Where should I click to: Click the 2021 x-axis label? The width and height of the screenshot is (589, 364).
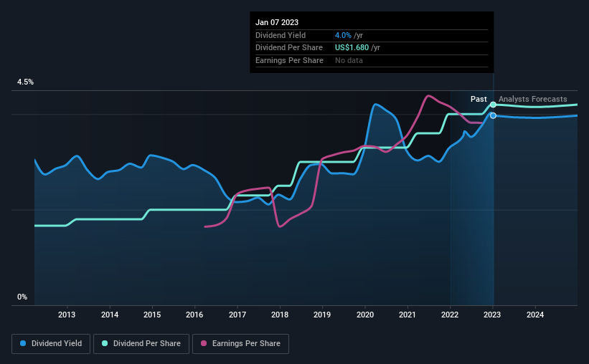coord(407,315)
